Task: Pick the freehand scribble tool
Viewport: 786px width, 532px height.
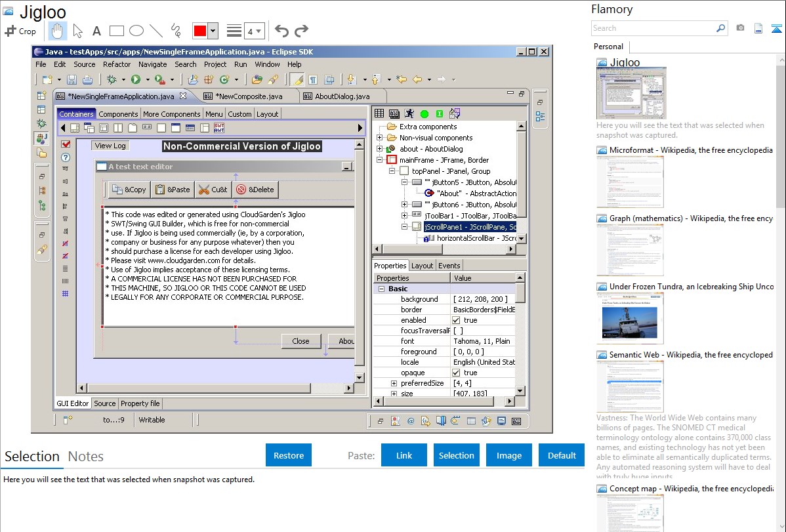Action: (176, 31)
